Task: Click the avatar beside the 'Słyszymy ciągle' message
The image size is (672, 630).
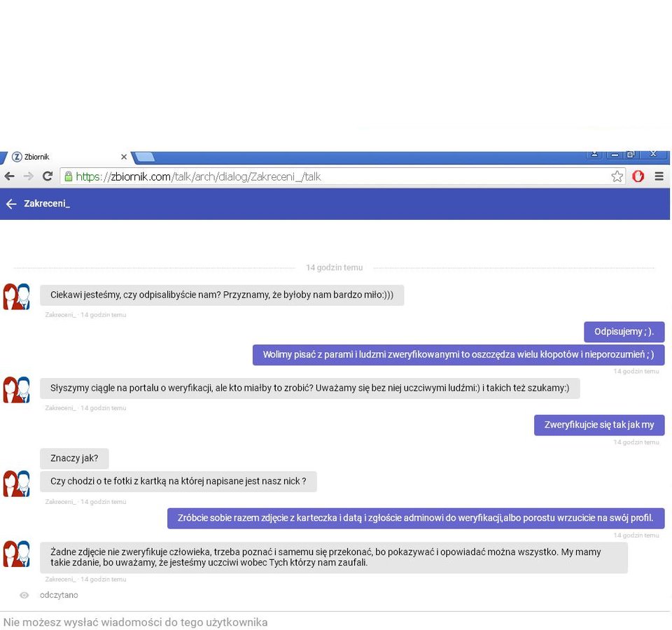Action: pos(17,389)
